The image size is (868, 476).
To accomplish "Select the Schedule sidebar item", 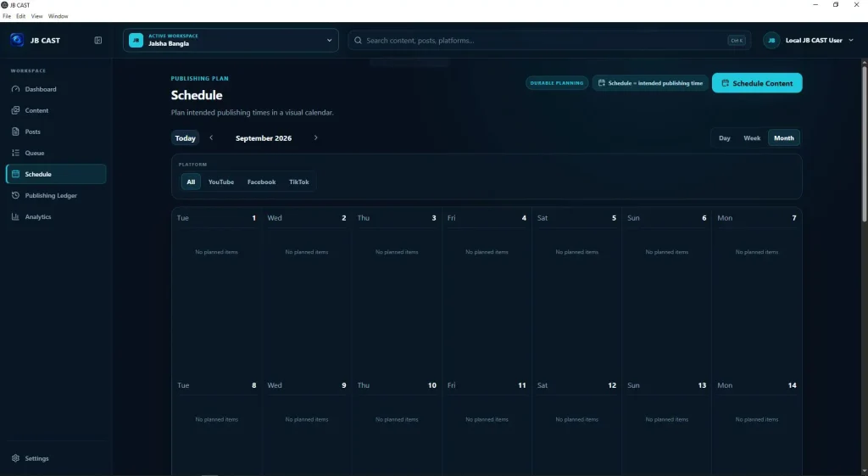I will pos(56,174).
